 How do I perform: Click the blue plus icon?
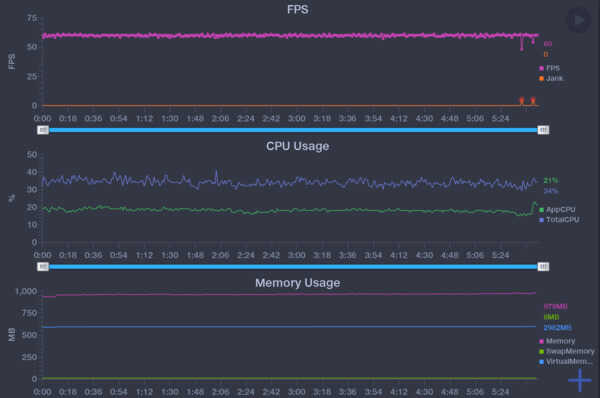(580, 380)
